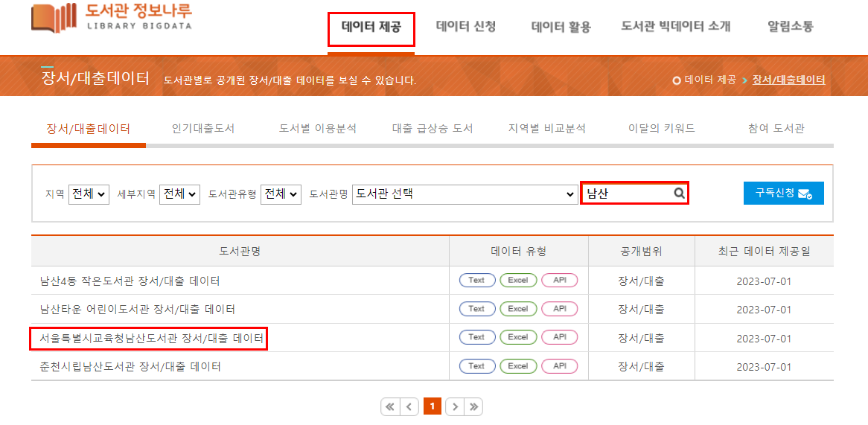Click Text badge for 남산타운 어린이도서관
The width and height of the screenshot is (868, 425).
point(476,309)
